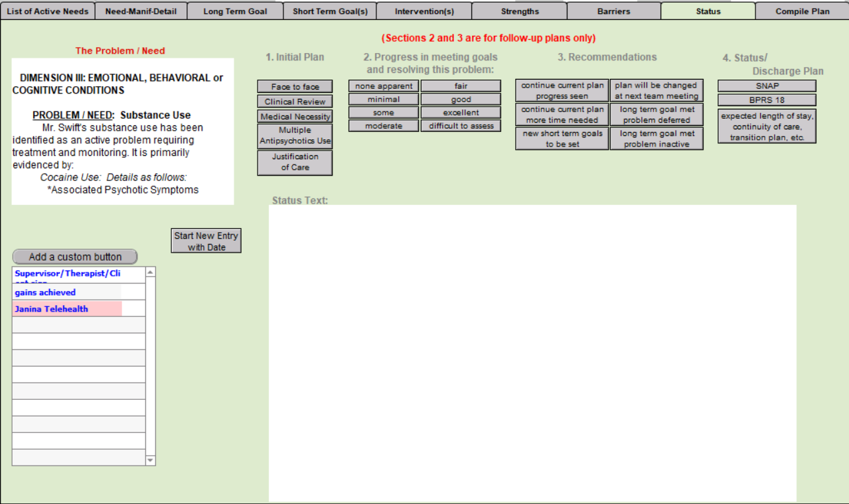Choose 'moderate' progress rating
This screenshot has width=849, height=504.
[383, 126]
